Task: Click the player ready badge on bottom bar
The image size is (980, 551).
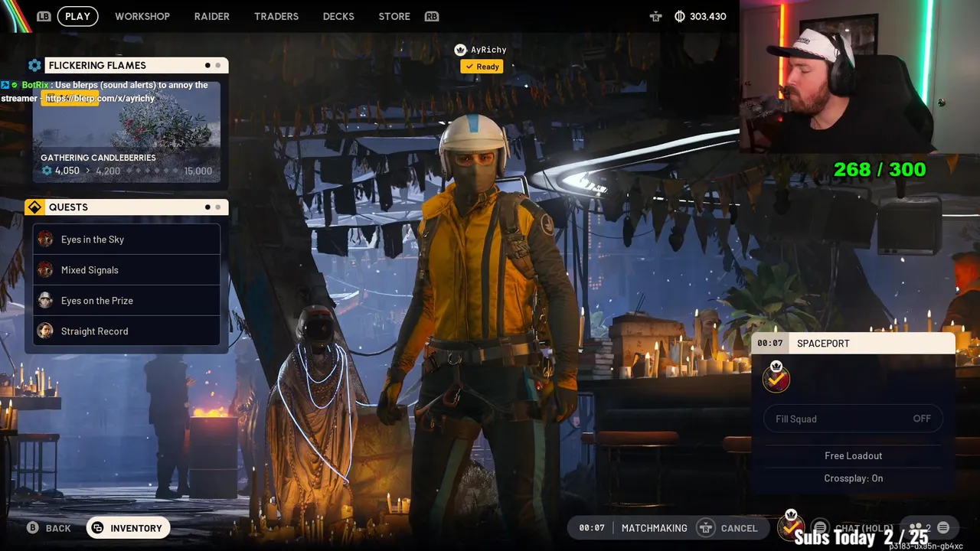Action: [x=791, y=525]
